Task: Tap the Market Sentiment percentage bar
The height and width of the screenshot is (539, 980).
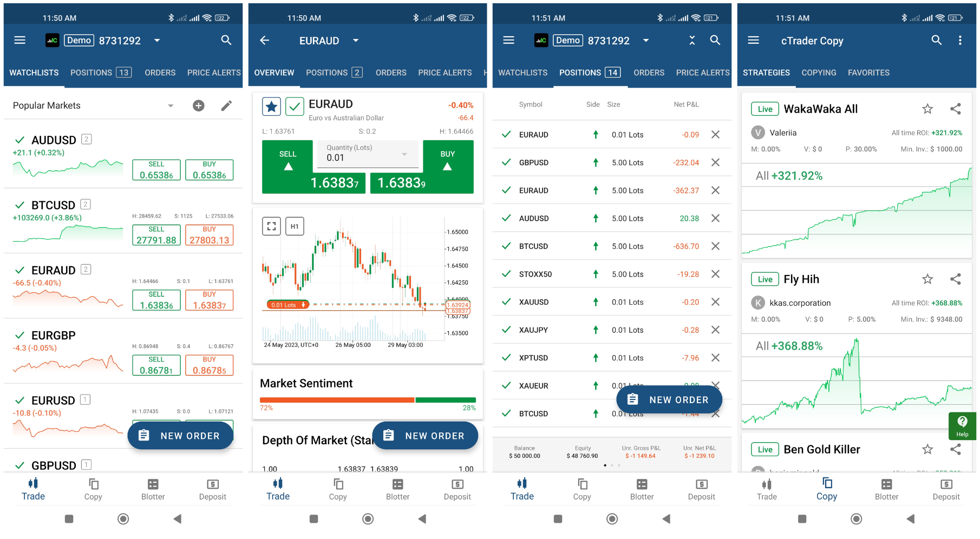Action: [368, 400]
